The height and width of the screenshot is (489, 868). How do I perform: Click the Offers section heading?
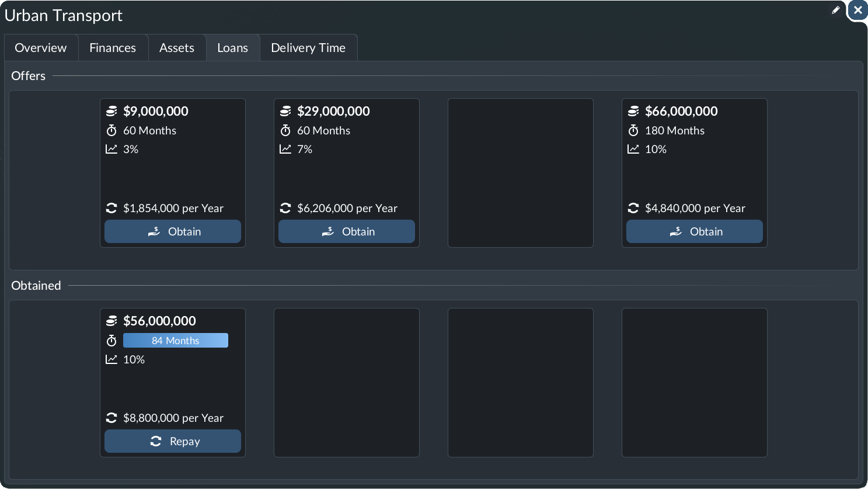29,76
